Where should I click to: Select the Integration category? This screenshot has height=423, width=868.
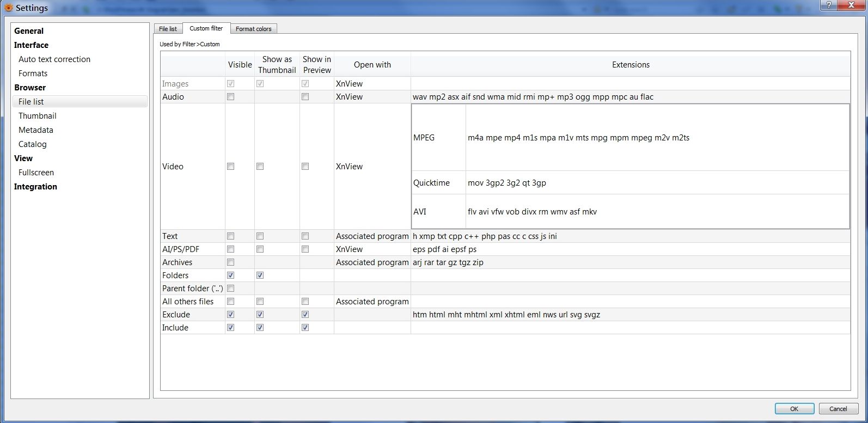[x=35, y=187]
